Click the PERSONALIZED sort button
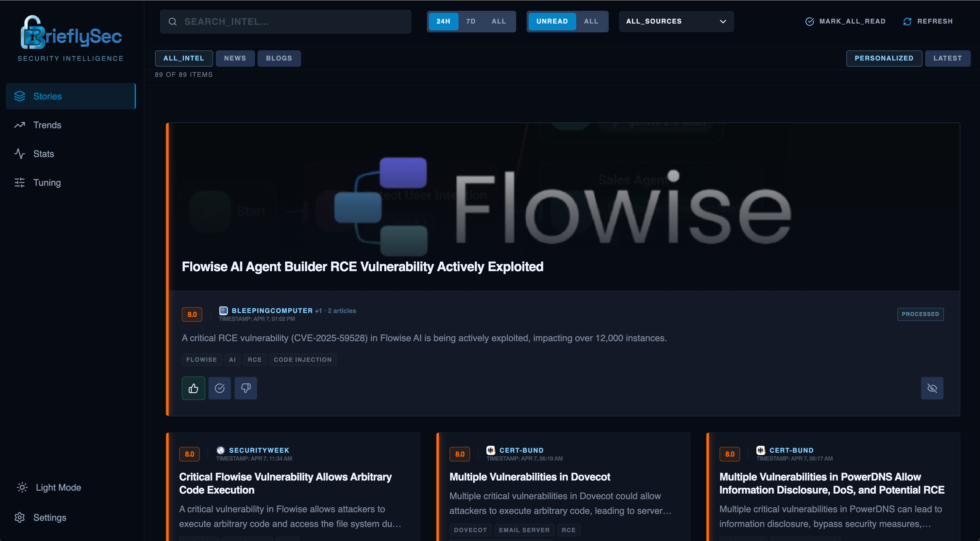This screenshot has width=980, height=541. 884,58
